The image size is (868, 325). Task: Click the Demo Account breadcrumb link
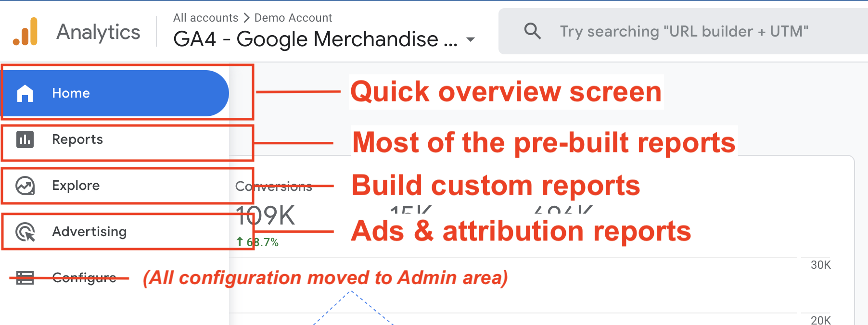tap(293, 18)
